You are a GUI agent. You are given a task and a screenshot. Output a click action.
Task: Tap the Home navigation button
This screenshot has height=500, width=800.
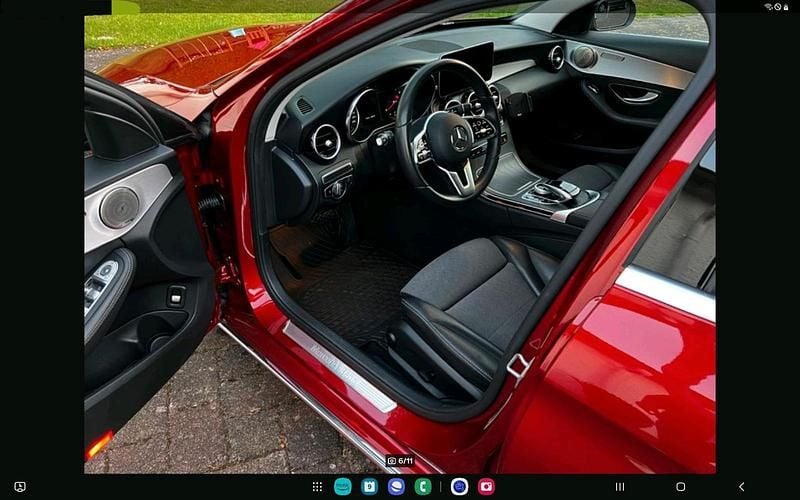[681, 487]
